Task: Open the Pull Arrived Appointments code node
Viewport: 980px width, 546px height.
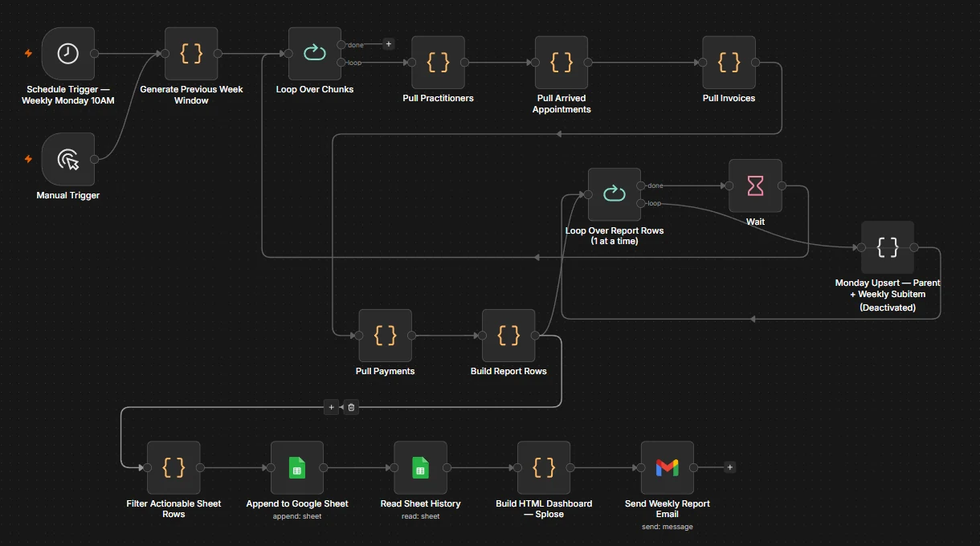Action: pos(561,63)
